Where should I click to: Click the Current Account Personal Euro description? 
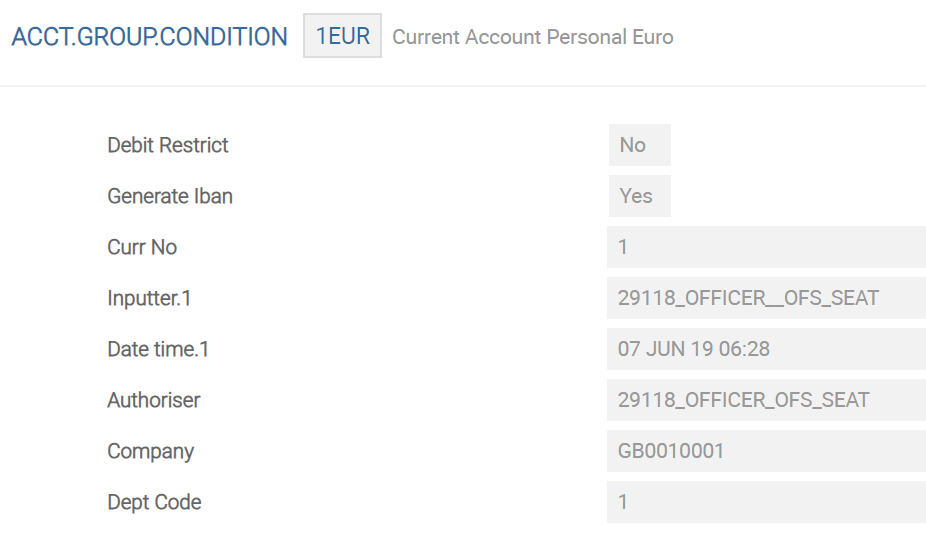click(533, 37)
